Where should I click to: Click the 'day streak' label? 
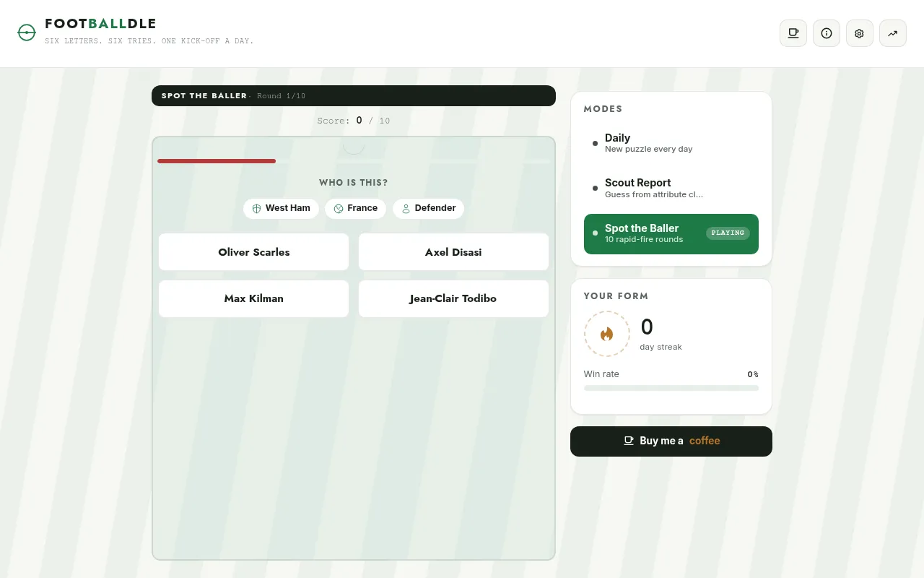coord(661,347)
